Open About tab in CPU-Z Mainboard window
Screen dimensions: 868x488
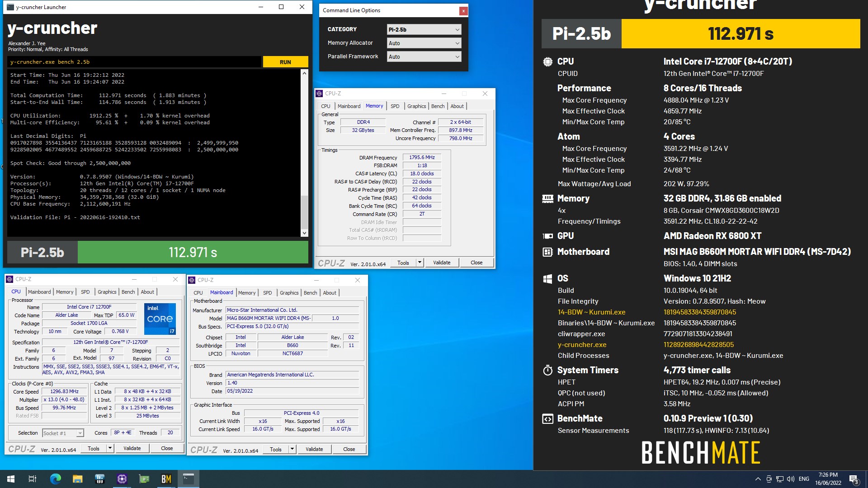(330, 293)
